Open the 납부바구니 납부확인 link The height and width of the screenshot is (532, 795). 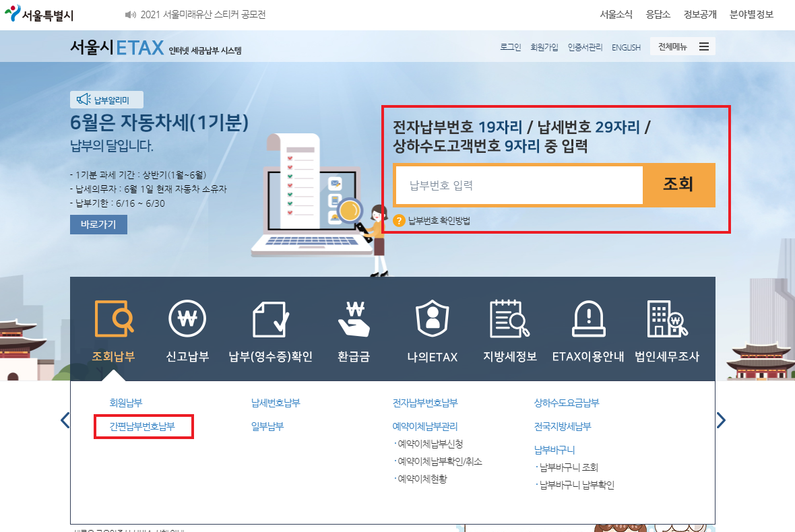[x=577, y=485]
